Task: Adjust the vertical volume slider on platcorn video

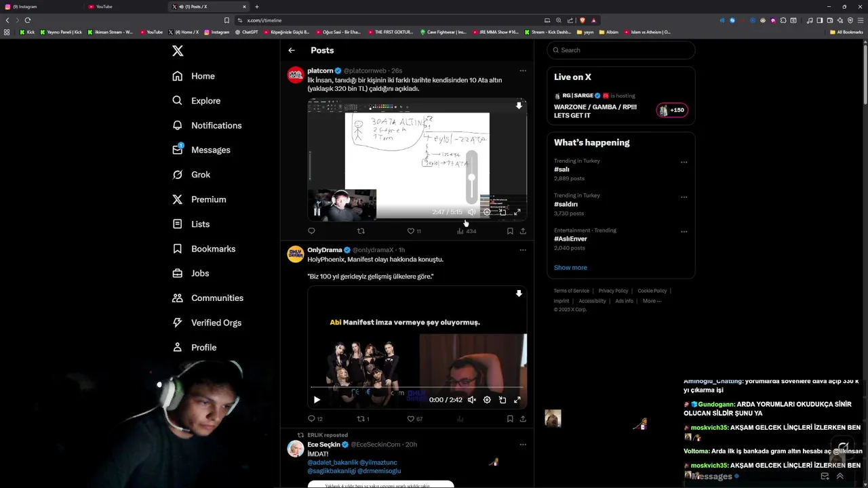Action: (x=472, y=178)
